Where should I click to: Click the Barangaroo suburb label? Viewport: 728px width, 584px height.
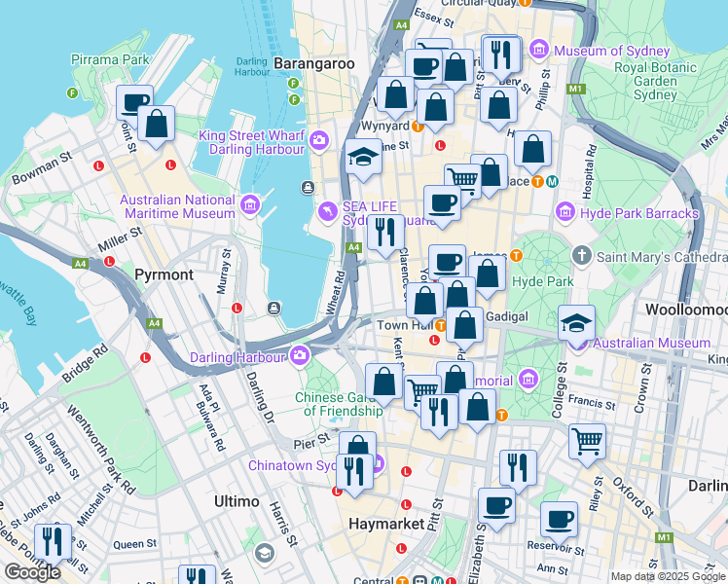tap(313, 63)
